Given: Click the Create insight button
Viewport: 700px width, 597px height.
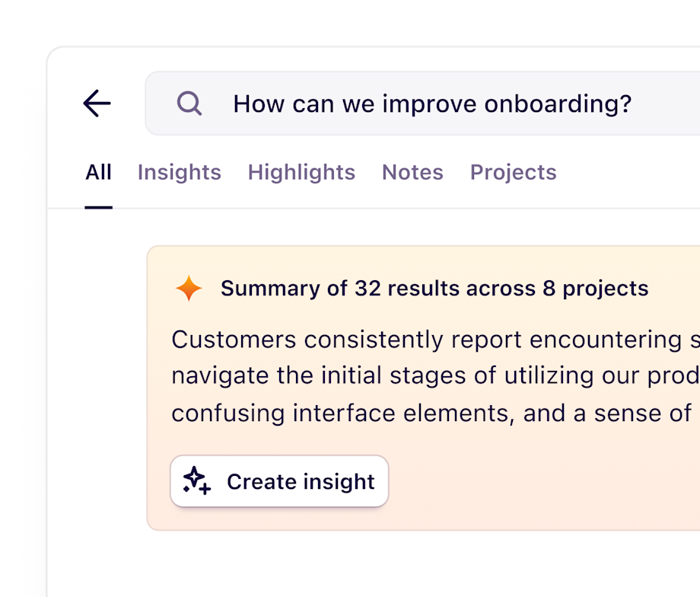Looking at the screenshot, I should (x=279, y=481).
